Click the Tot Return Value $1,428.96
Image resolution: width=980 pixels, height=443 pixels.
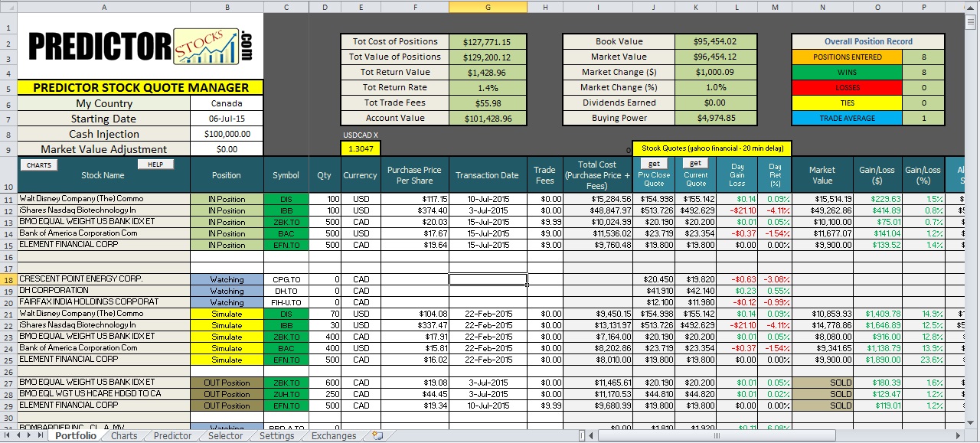click(488, 73)
